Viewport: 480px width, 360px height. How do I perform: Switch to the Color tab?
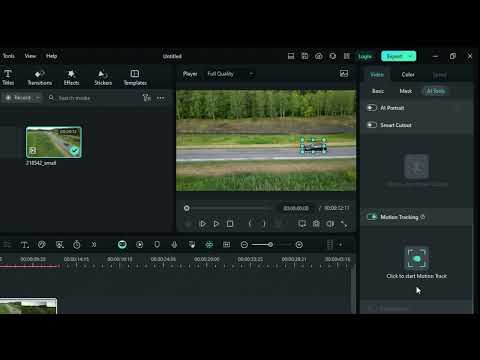pos(408,75)
